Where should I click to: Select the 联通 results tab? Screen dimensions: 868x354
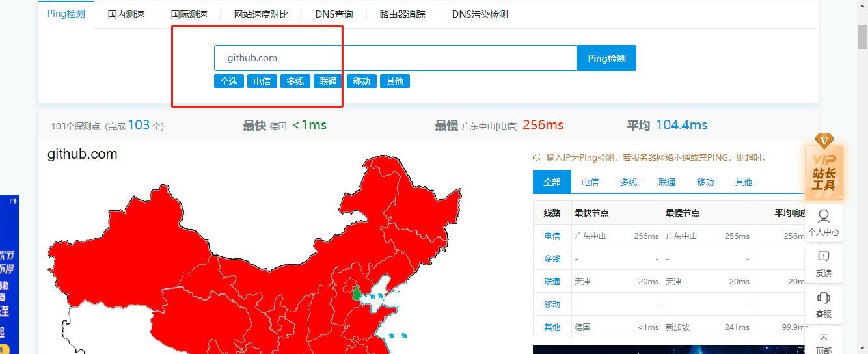[x=667, y=182]
